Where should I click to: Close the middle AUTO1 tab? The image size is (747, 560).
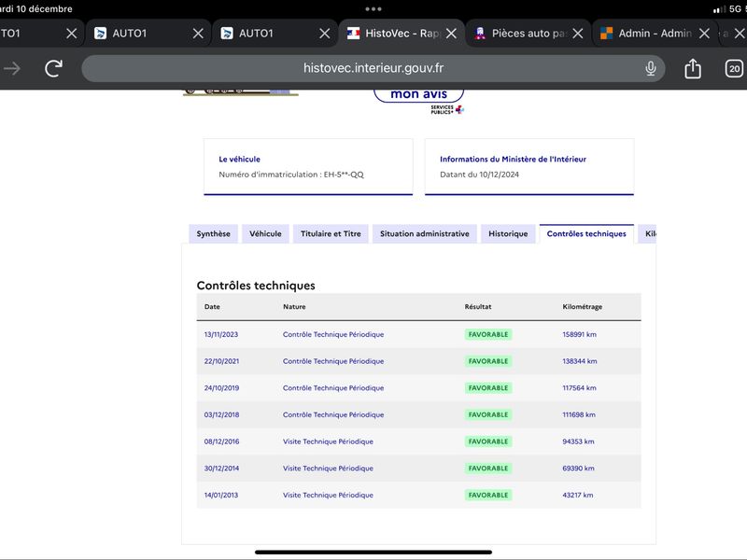(198, 34)
